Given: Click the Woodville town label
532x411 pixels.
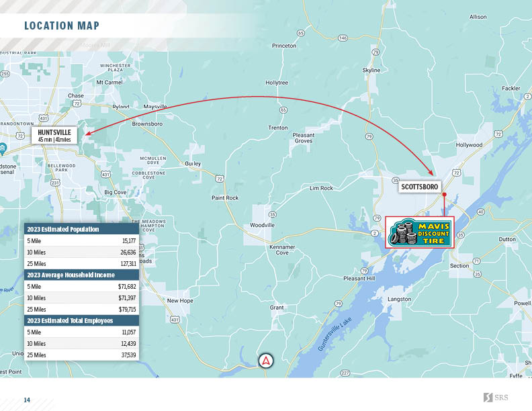Looking at the screenshot, I should [262, 225].
